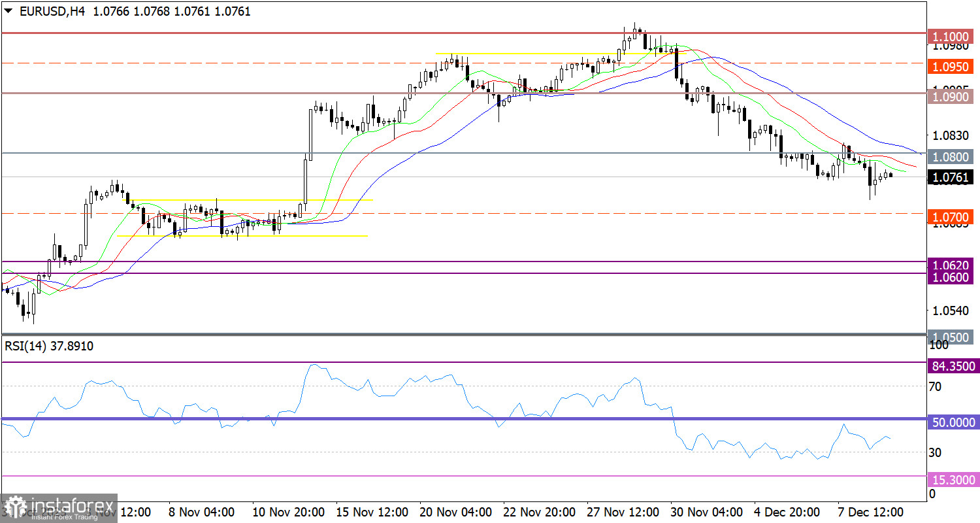
Task: Click the RSI 50.0000 level label
Action: (952, 423)
